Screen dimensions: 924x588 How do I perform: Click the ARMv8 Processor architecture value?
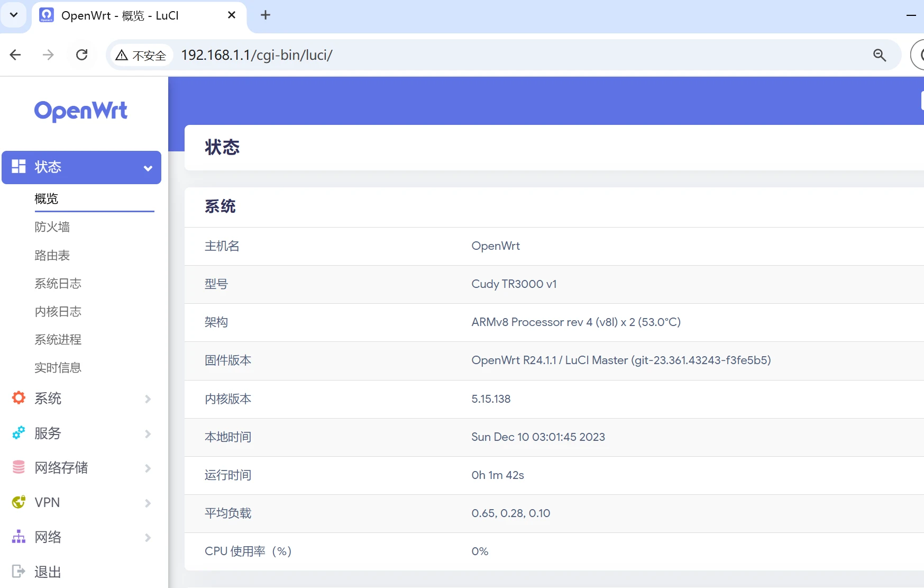point(576,322)
